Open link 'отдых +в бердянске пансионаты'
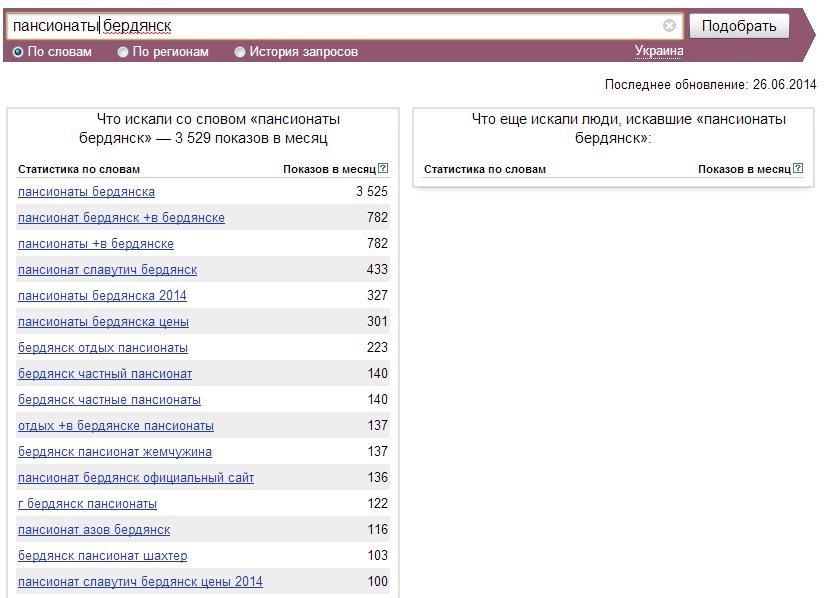Viewport: 825px width, 598px height. pyautogui.click(x=116, y=426)
